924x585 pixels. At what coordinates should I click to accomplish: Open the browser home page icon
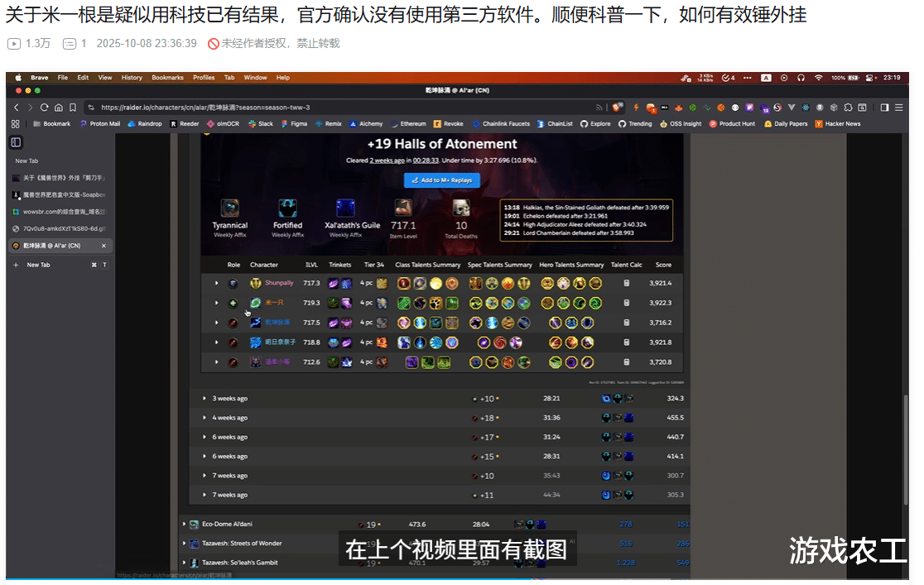(58, 108)
